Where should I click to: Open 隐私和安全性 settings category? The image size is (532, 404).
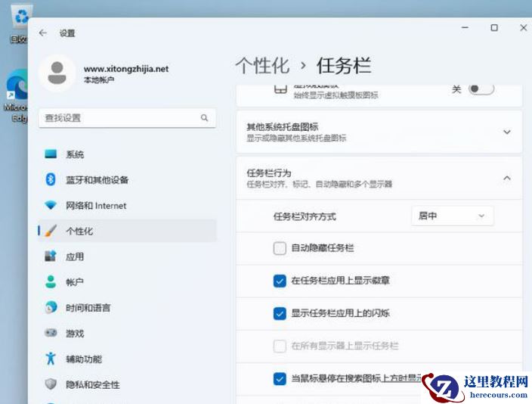(128, 384)
